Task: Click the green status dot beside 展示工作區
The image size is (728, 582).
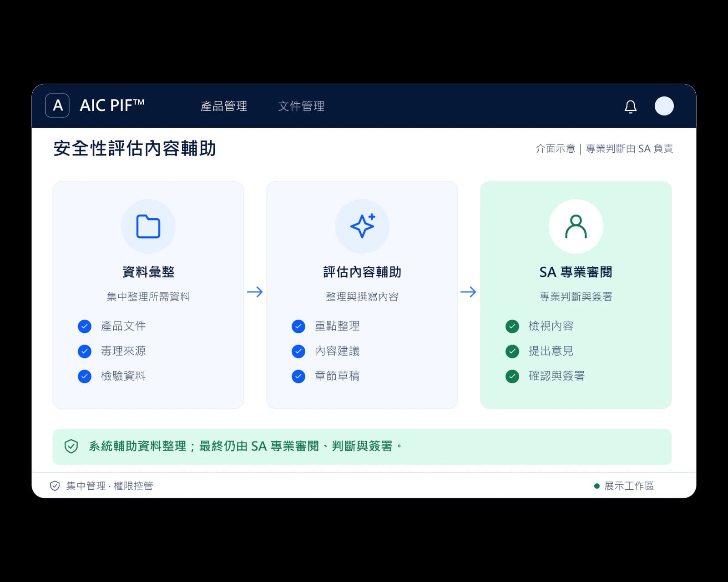Action: click(x=597, y=486)
